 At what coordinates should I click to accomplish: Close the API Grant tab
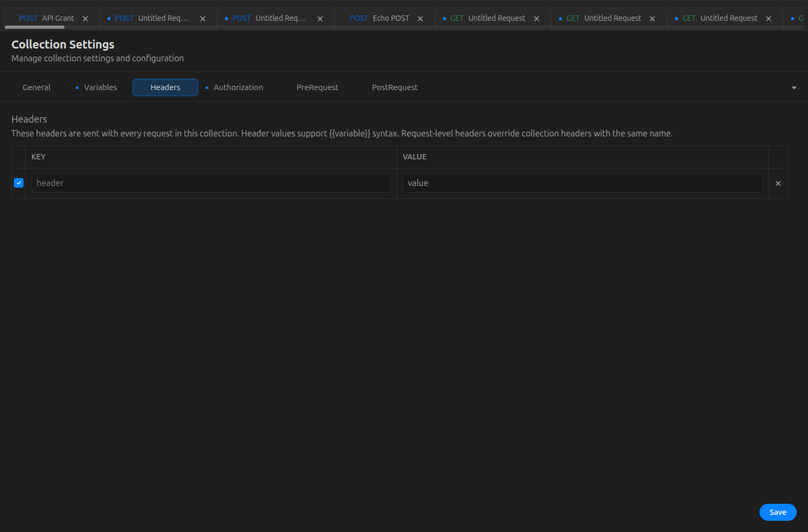[85, 19]
